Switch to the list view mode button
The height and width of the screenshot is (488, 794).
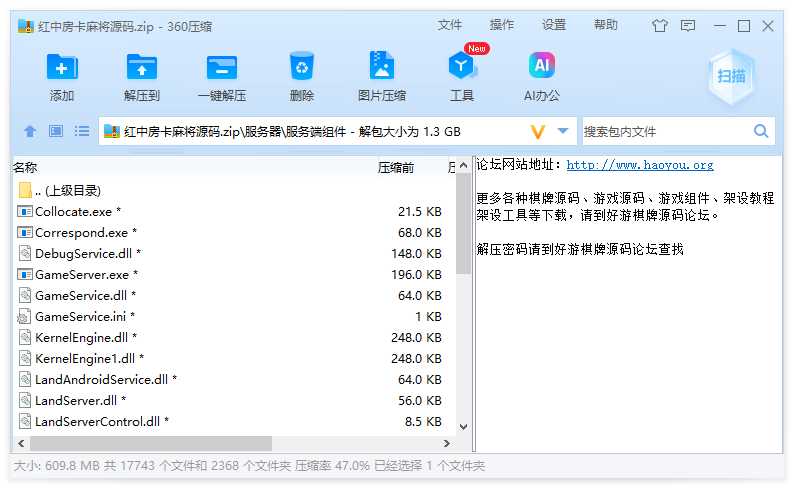[82, 132]
